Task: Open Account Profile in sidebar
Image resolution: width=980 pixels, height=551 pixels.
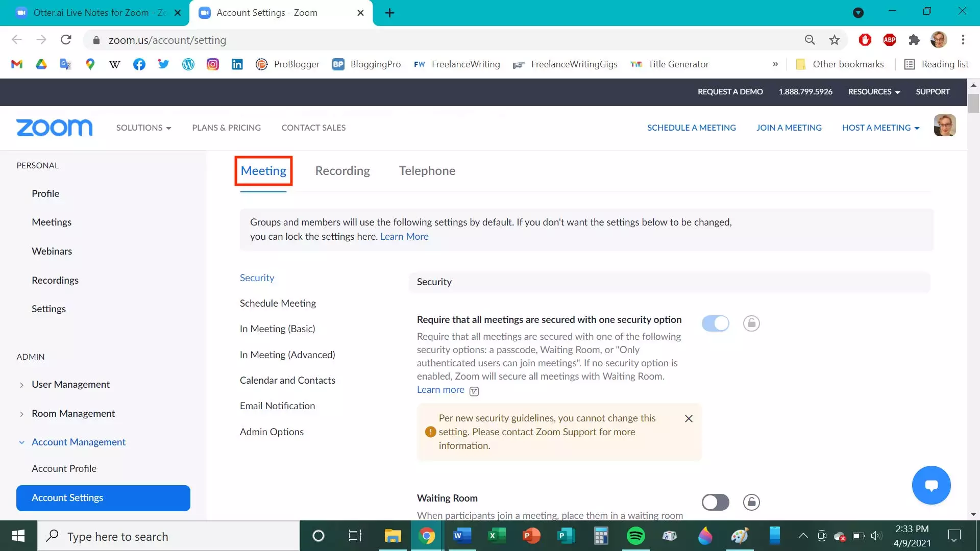Action: (64, 469)
